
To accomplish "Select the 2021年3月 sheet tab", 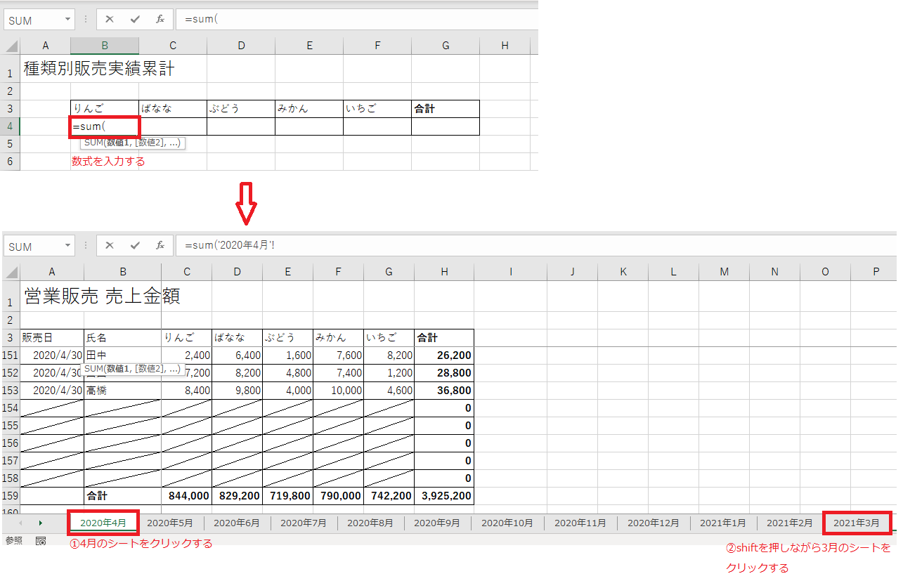I will coord(856,523).
